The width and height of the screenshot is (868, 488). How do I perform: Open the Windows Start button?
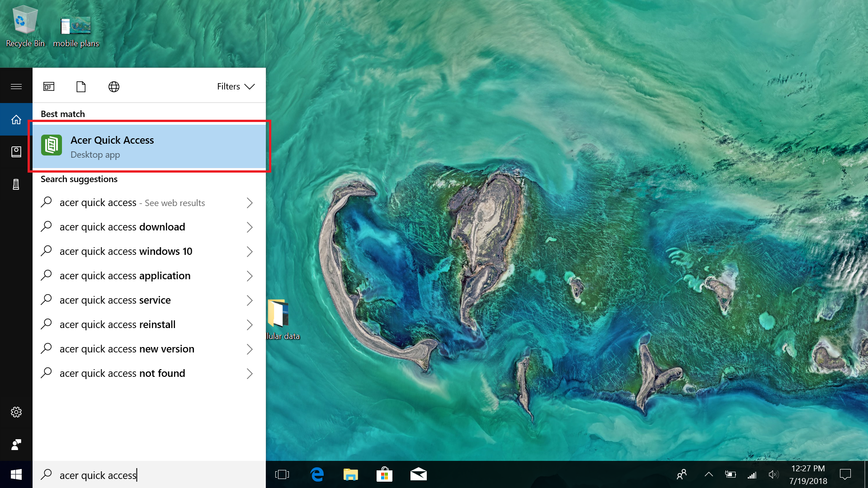(16, 474)
